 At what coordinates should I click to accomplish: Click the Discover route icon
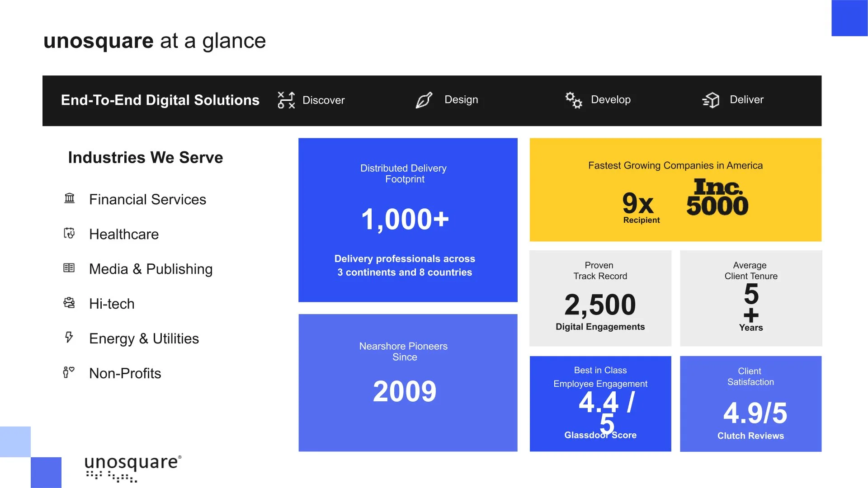click(x=286, y=100)
